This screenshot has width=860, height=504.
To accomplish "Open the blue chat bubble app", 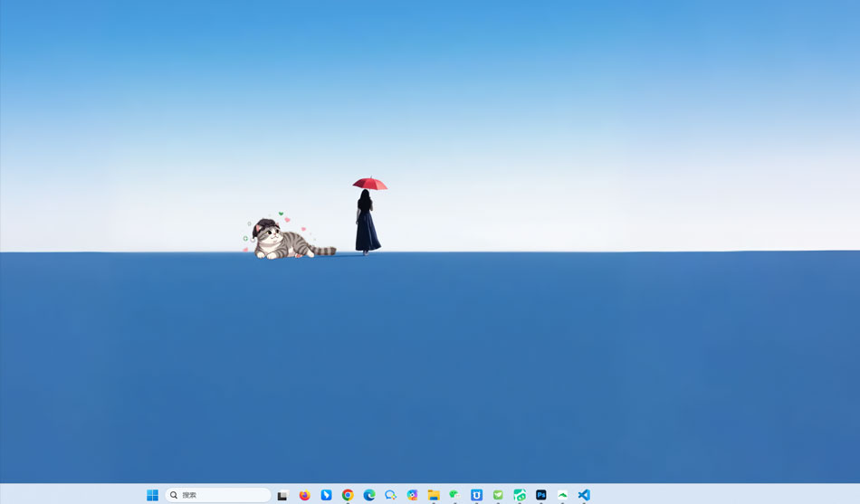I will coord(390,495).
